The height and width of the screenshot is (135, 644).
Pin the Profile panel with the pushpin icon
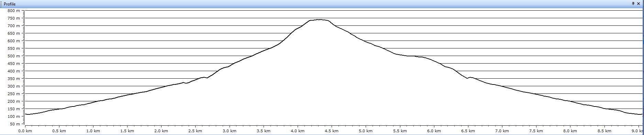tap(633, 4)
